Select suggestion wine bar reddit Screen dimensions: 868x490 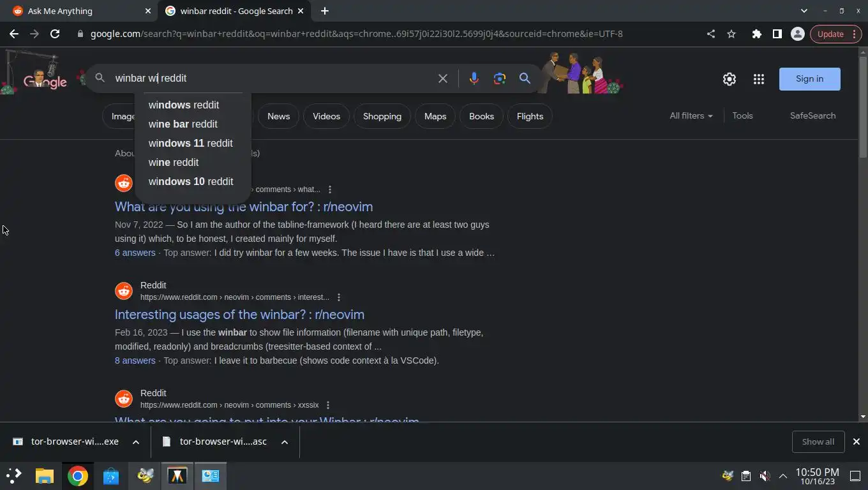[x=183, y=124]
